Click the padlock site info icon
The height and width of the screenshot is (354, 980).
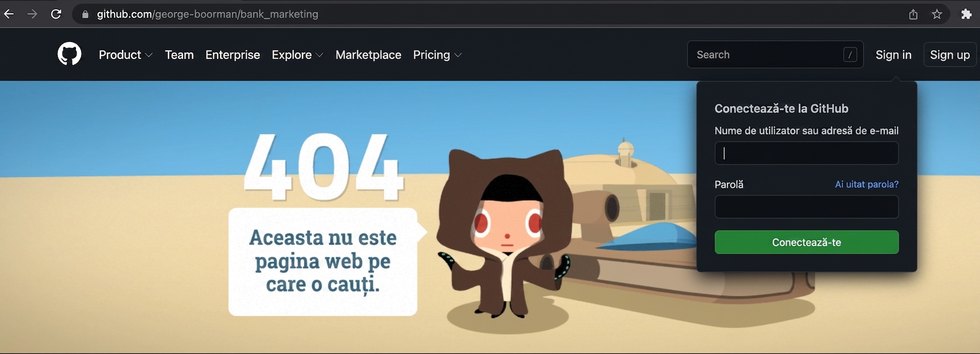click(x=85, y=15)
